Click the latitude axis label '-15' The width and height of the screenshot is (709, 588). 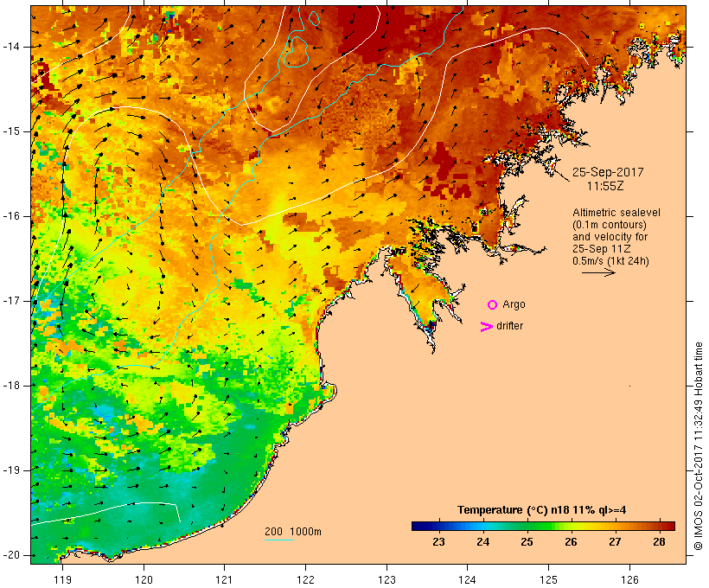click(11, 131)
